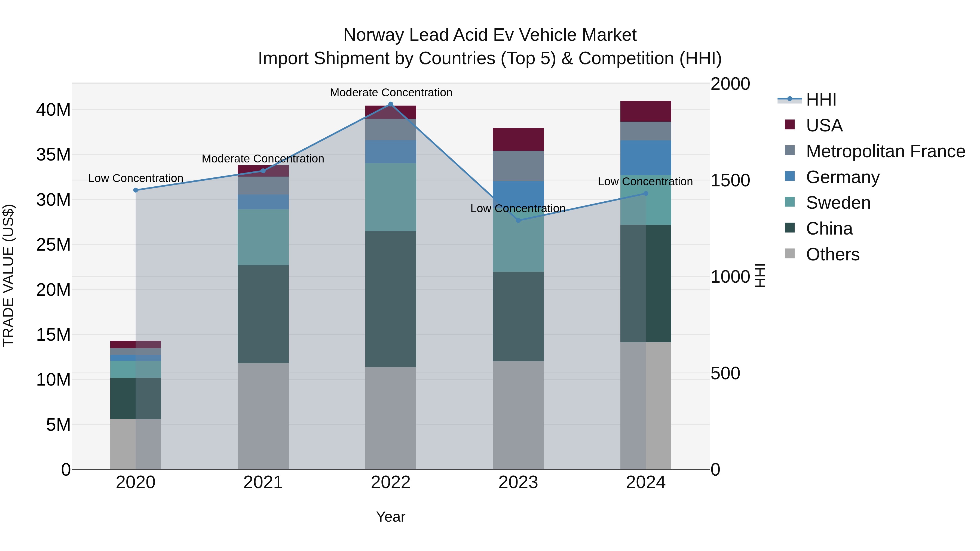Click the 2024 Germany bar segment
980x551 pixels.
click(x=646, y=158)
